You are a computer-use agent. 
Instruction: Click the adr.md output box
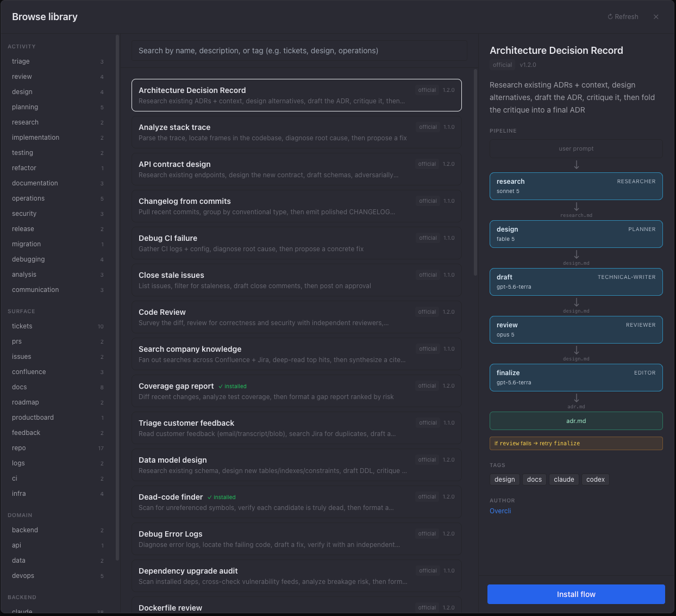576,421
